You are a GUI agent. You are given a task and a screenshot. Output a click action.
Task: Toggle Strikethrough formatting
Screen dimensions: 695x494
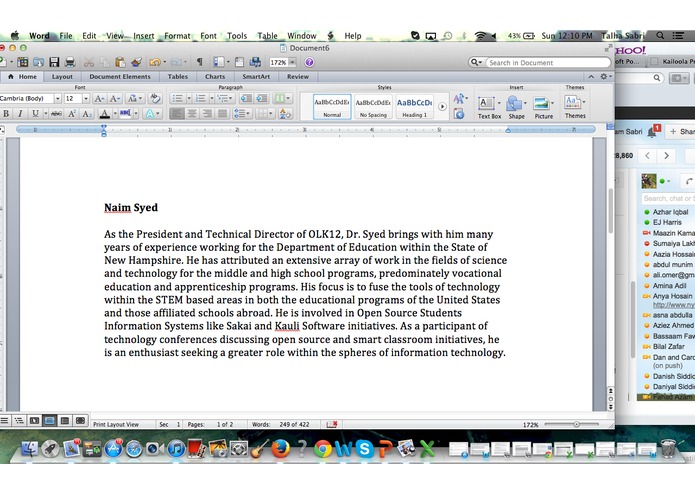[x=56, y=114]
